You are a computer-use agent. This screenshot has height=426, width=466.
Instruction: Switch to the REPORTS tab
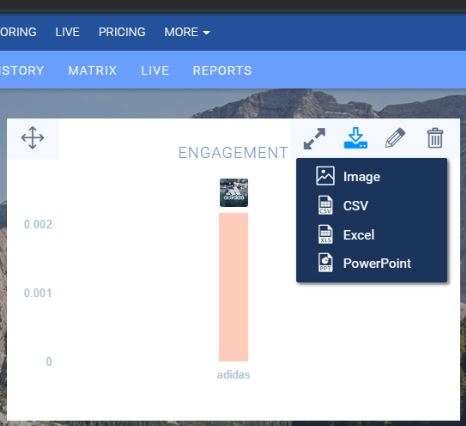(x=222, y=70)
